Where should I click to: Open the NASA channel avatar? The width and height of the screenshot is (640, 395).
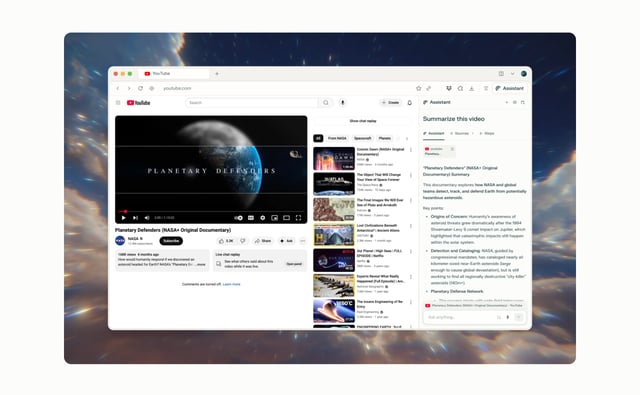pyautogui.click(x=120, y=241)
